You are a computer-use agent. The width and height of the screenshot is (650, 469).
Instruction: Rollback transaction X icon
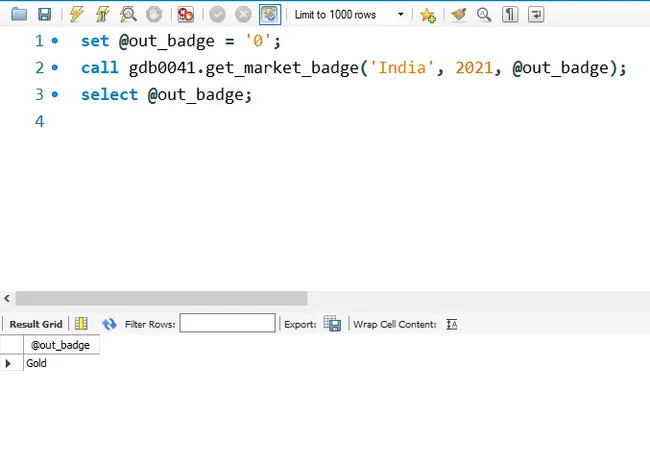pos(243,15)
